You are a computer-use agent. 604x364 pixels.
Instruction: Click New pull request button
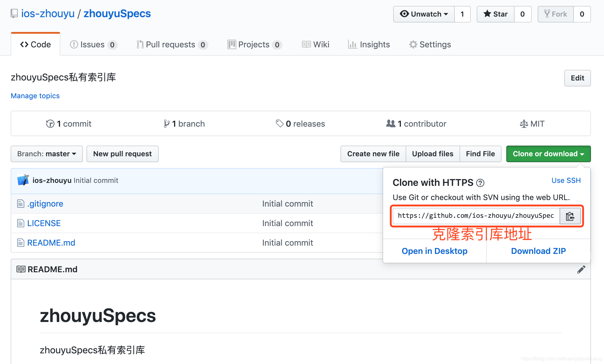[x=123, y=154]
